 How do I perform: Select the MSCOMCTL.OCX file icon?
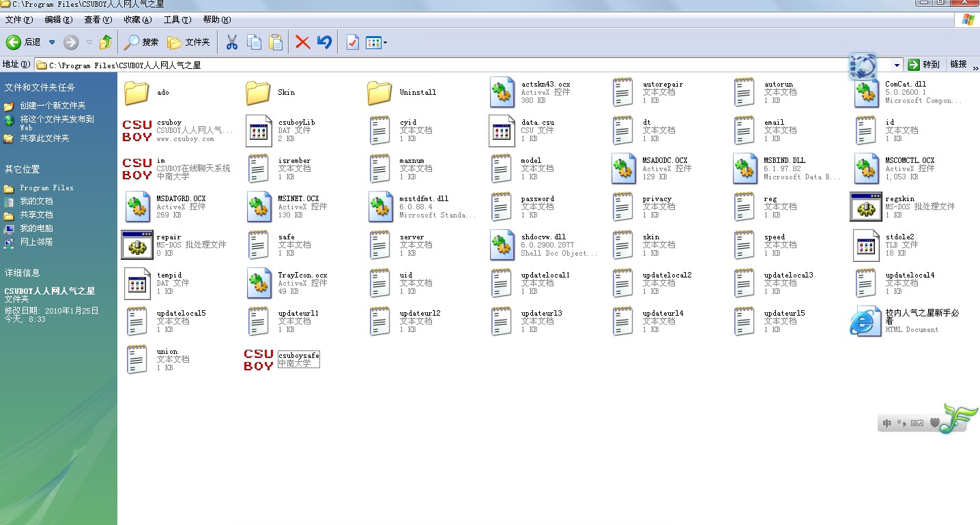click(867, 168)
